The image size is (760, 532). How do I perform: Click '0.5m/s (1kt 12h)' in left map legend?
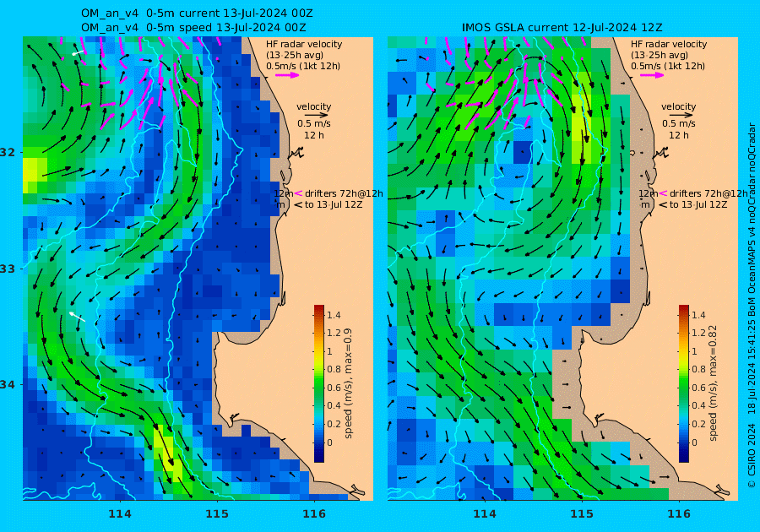click(303, 67)
